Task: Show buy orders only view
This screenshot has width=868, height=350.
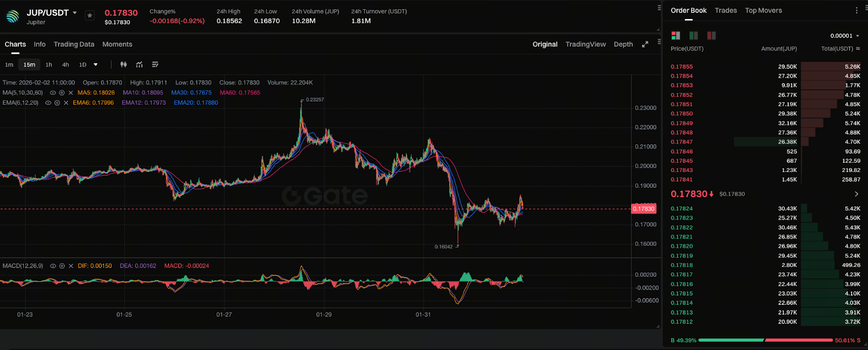Action: [x=693, y=35]
